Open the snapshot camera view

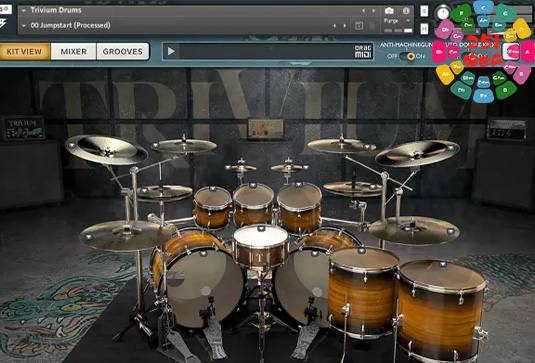click(x=389, y=11)
